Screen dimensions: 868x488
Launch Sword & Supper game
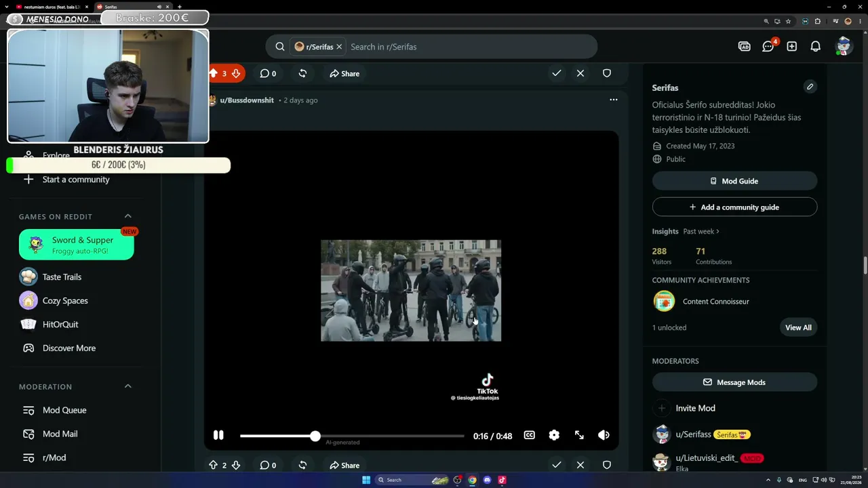tap(77, 245)
